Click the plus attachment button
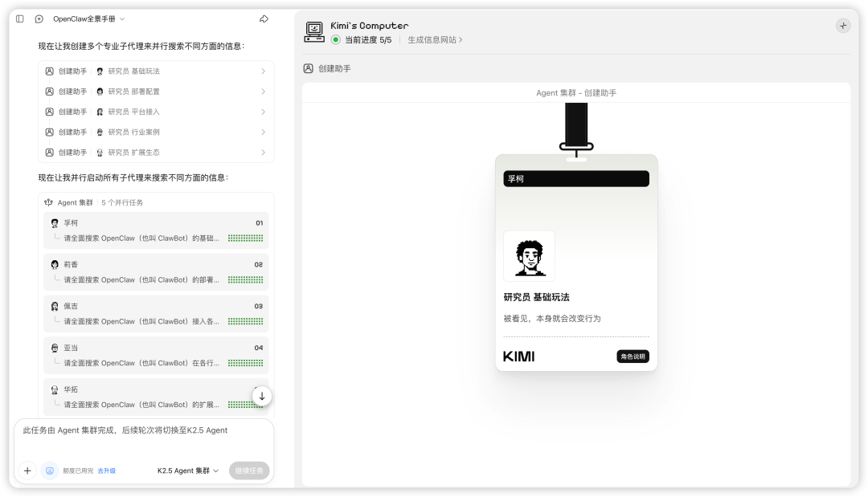Viewport: 868px width, 497px height. [x=27, y=471]
